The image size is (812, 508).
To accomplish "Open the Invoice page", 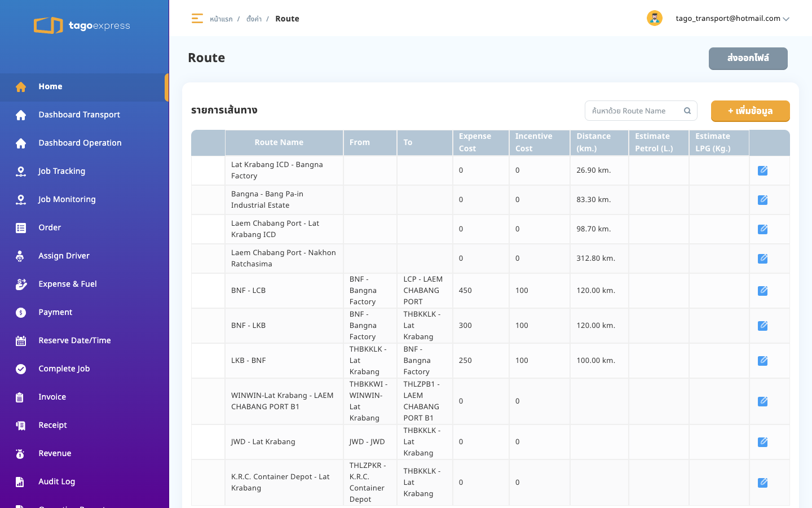I will tap(85, 397).
